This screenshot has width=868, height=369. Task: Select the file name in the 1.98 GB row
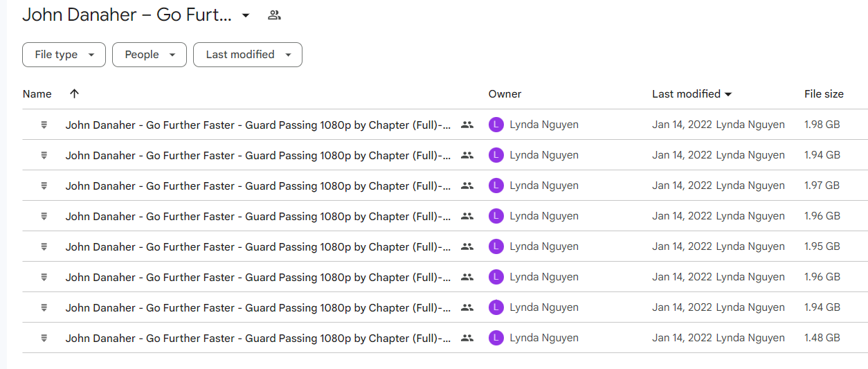coord(258,125)
